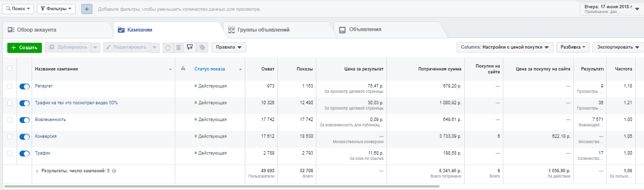Toggle the Трафик campaign switch
This screenshot has height=190, width=644.
click(24, 154)
